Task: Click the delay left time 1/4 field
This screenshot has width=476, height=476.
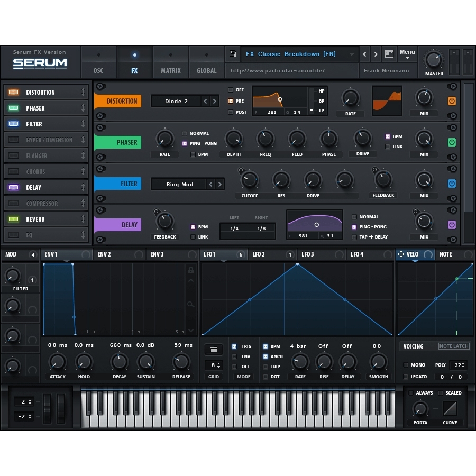Action: coord(234,228)
